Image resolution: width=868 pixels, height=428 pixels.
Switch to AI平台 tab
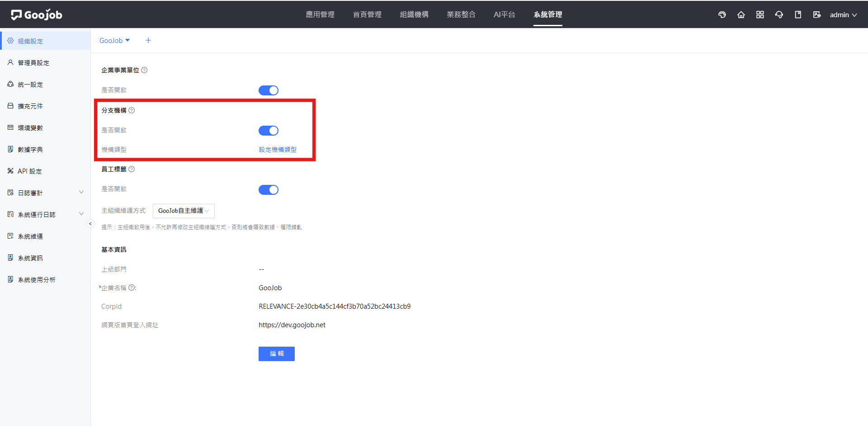click(x=505, y=14)
